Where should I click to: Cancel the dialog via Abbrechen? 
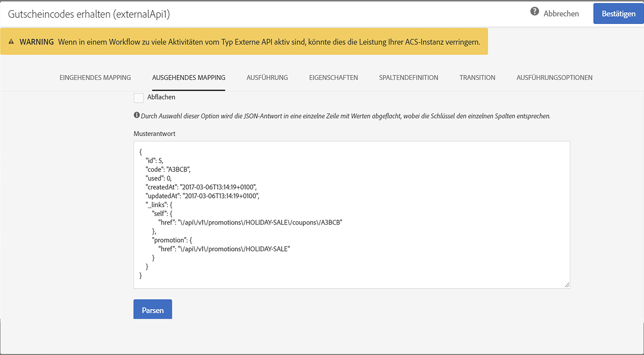coord(561,14)
